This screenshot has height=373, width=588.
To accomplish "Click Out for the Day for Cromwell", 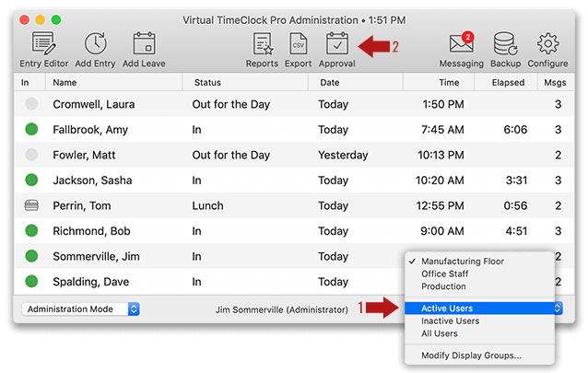I will point(231,104).
